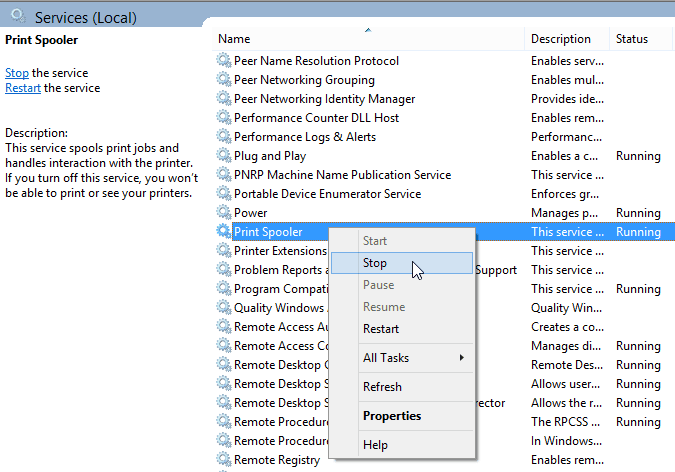This screenshot has width=675, height=472.
Task: Open Properties from the context menu
Action: pyautogui.click(x=392, y=416)
